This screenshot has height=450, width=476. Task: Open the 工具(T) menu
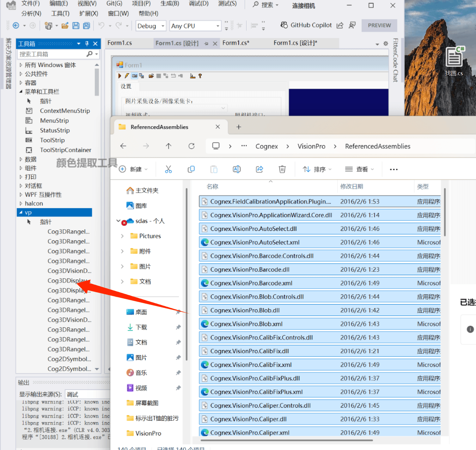(60, 14)
